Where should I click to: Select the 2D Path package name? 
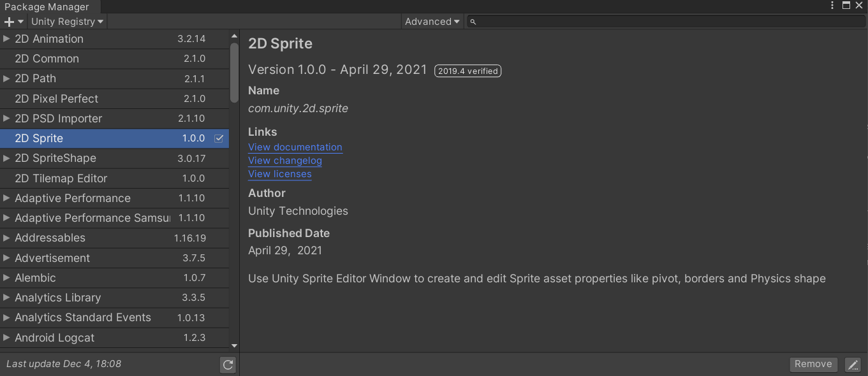[35, 78]
